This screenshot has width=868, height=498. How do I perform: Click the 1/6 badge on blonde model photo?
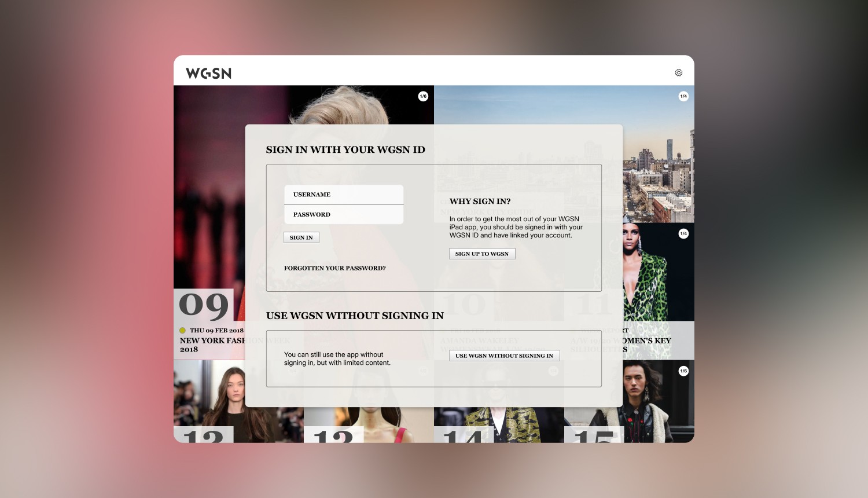pos(423,96)
